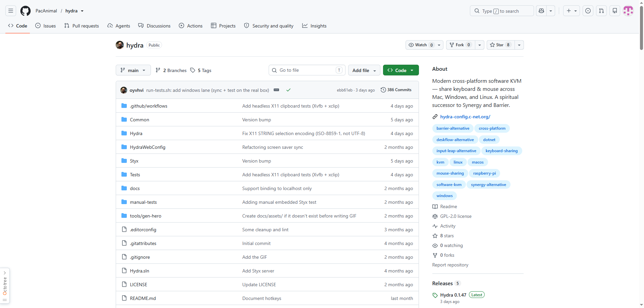The height and width of the screenshot is (308, 644).
Task: Open the Hydra 0.1.47 release
Action: click(453, 295)
